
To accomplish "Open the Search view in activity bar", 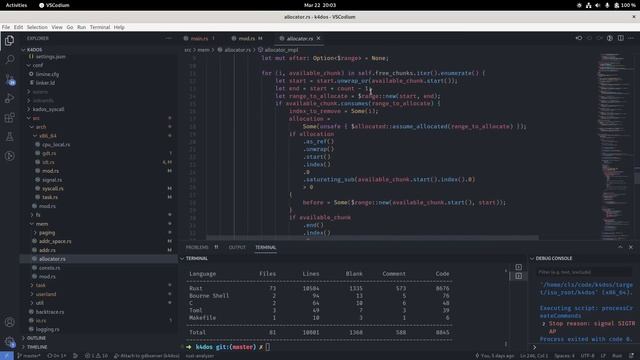I will 9,60.
